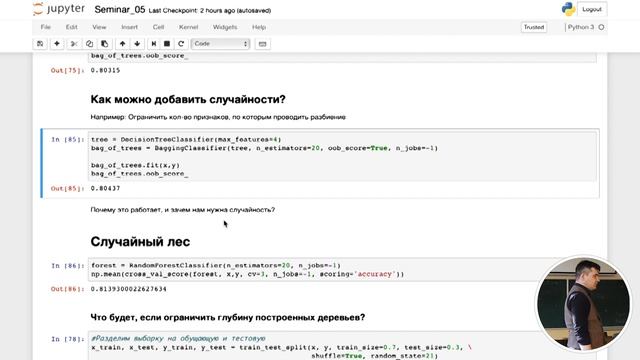Select heading about ограничить глубину построенных деревьев

tap(228, 317)
